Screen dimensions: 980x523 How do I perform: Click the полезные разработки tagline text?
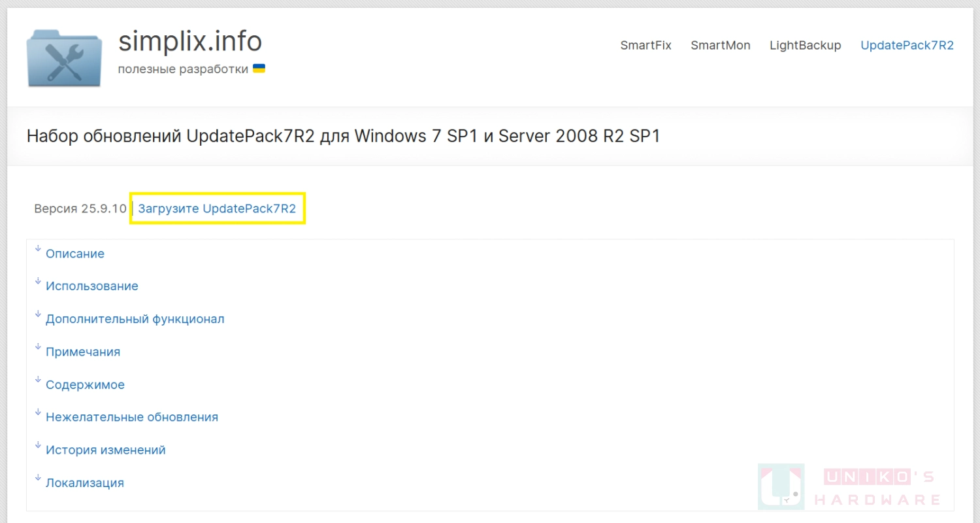tap(183, 69)
